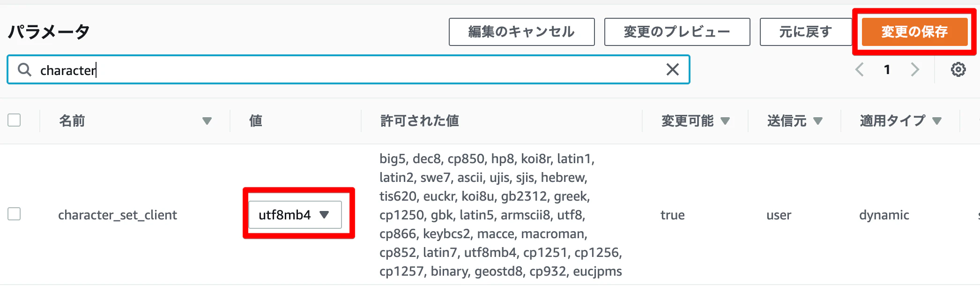Sort by 適用タイプ column arrow
980x286 pixels.
click(937, 121)
